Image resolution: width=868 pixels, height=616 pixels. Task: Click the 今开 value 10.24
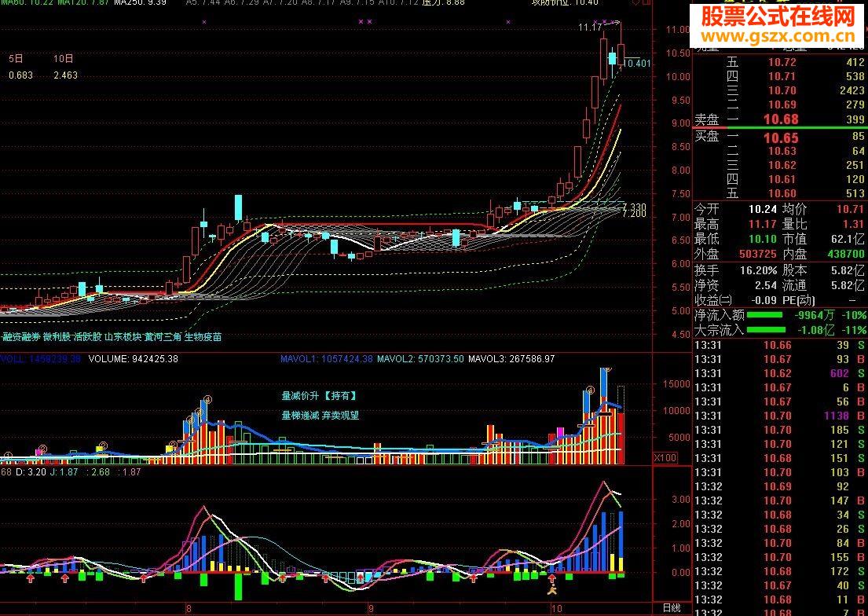point(762,210)
